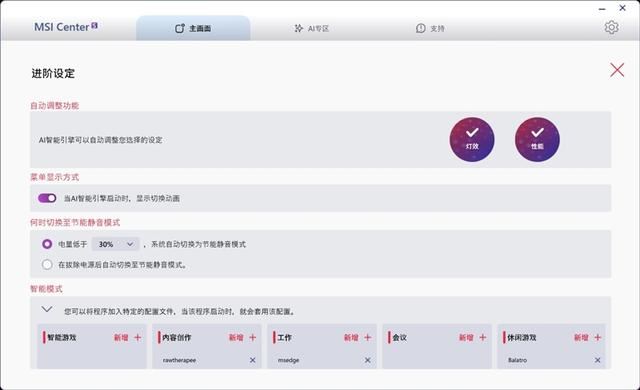Open the AI专区 tab
This screenshot has width=640, height=390.
311,28
